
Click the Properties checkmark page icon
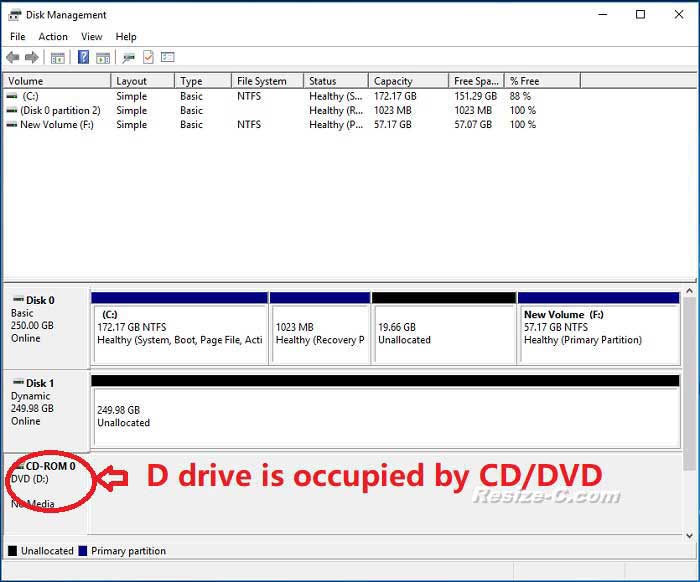[x=148, y=57]
